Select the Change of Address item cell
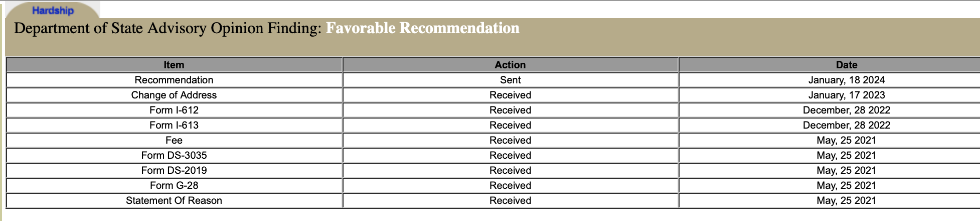Image resolution: width=980 pixels, height=221 pixels. (x=174, y=95)
